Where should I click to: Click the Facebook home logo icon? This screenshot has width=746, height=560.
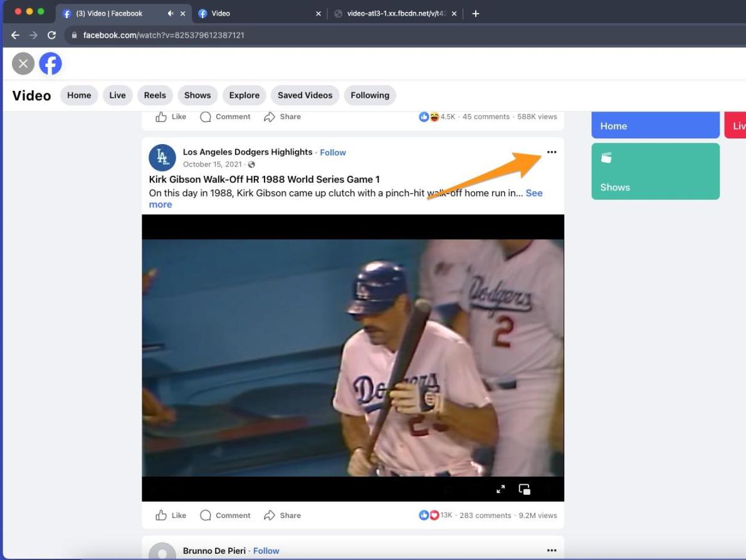(x=50, y=63)
